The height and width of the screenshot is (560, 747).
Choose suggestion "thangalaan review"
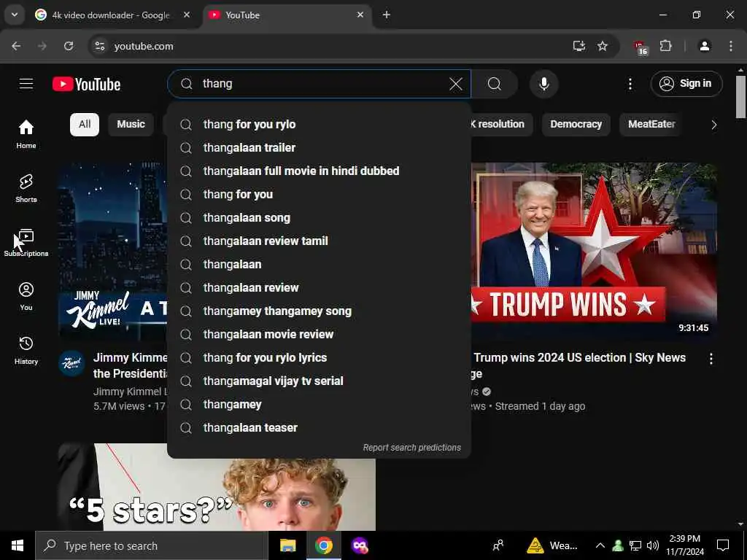point(320,287)
